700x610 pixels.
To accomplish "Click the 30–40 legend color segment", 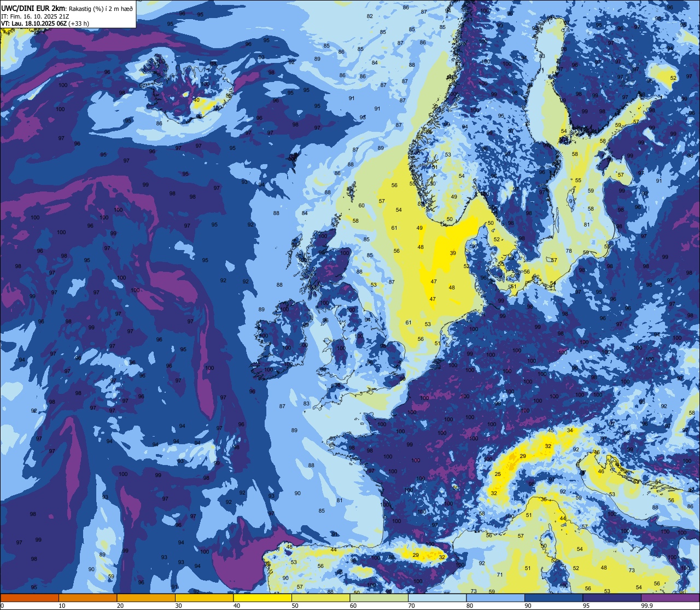I will 204,597.
